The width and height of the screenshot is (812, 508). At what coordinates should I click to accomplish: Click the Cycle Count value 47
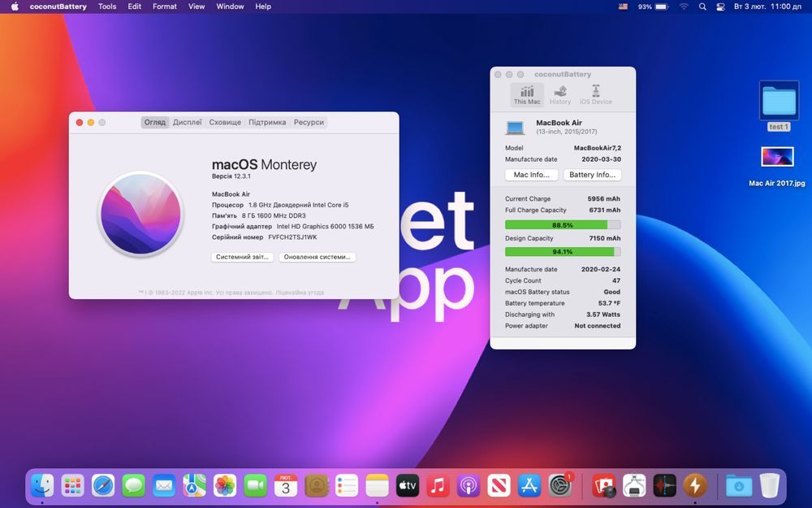click(616, 280)
